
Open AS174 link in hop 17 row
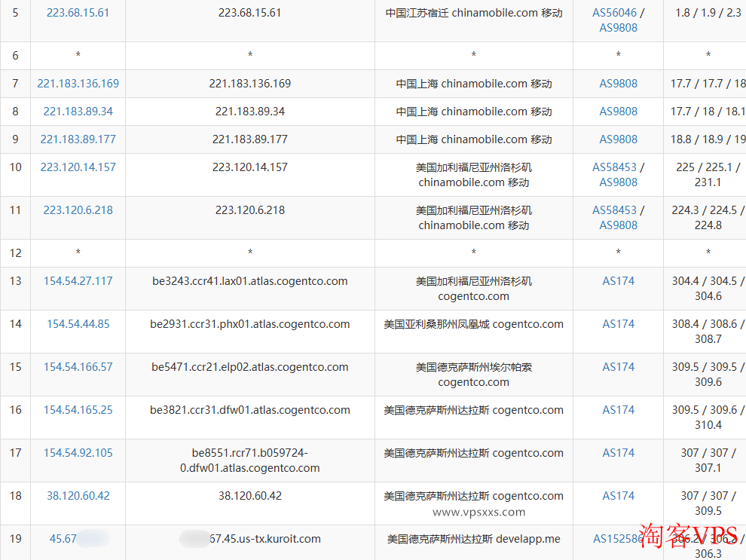coord(618,453)
